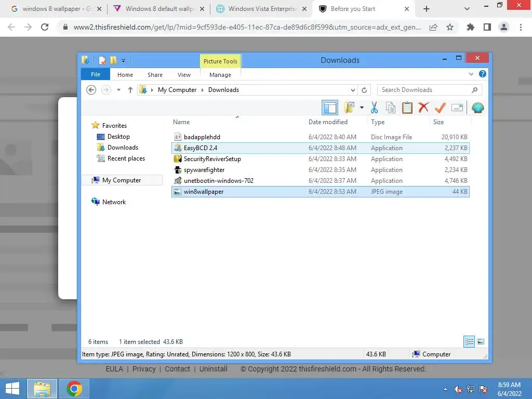The image size is (532, 399).
Task: Click the Search Downloads field
Action: pos(430,90)
